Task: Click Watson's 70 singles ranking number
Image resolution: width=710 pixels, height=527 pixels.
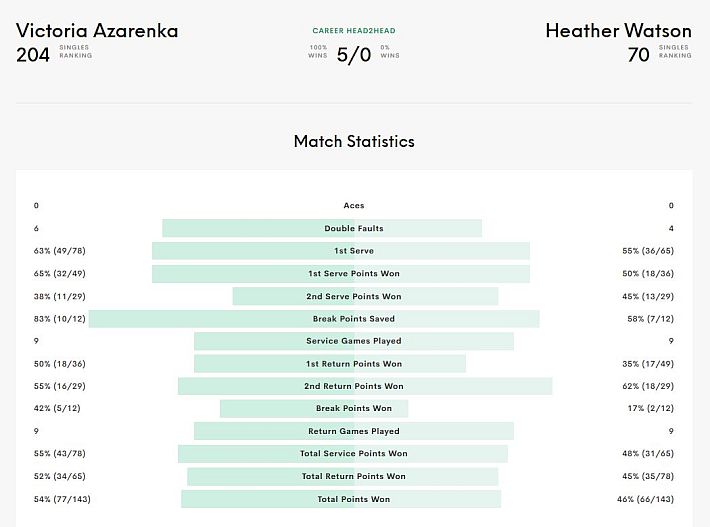Action: pos(638,55)
